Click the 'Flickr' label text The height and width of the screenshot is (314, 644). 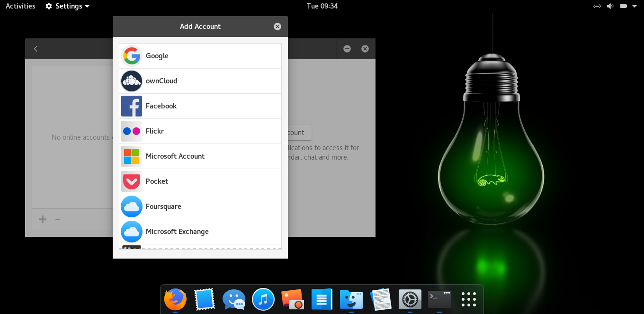click(x=155, y=131)
